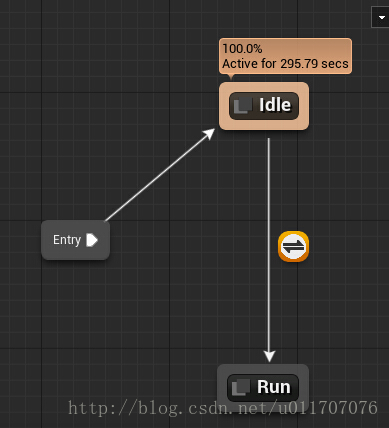389x428 pixels.
Task: Select the Idle state node
Action: (x=264, y=106)
